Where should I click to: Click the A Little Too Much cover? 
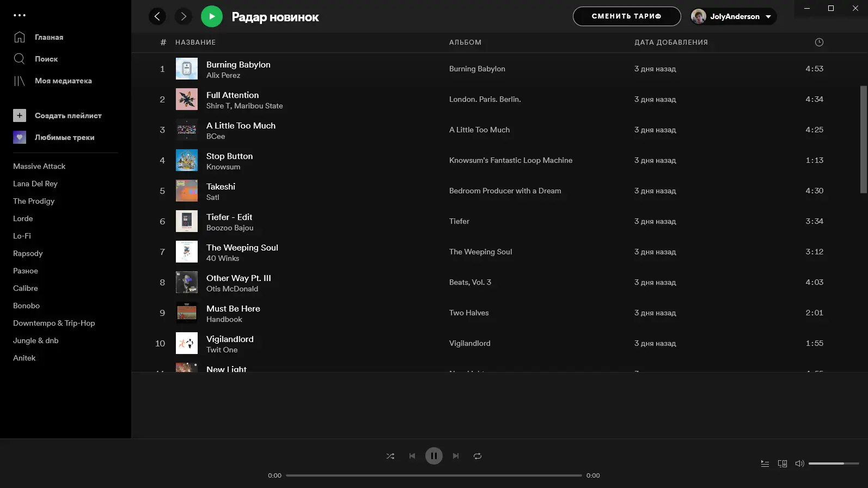tap(187, 130)
